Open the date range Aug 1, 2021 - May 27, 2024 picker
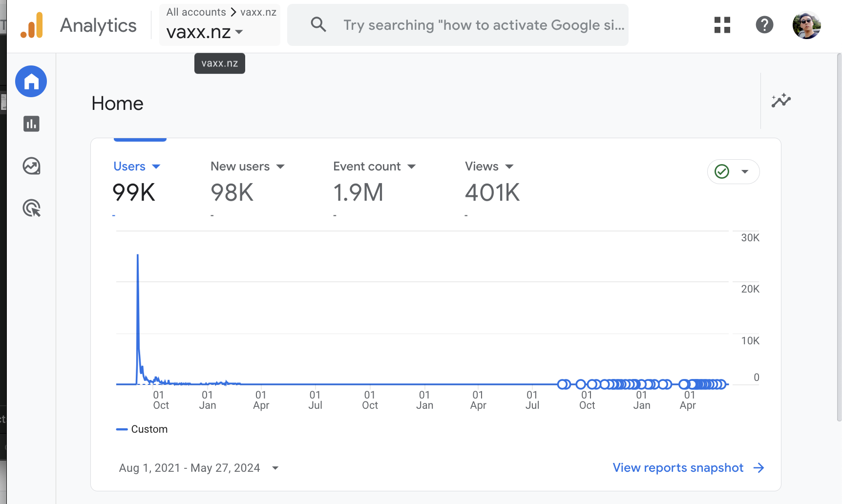The width and height of the screenshot is (842, 504). coord(199,468)
